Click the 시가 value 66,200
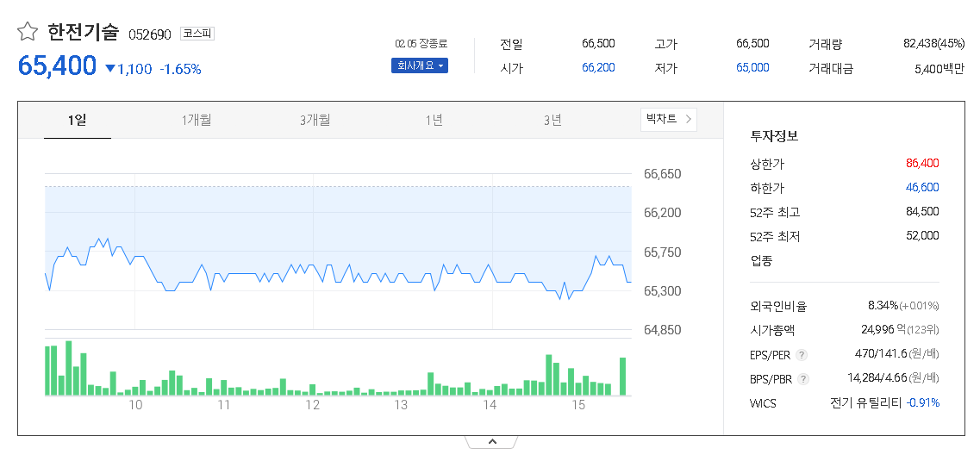The width and height of the screenshot is (980, 461). (x=598, y=67)
